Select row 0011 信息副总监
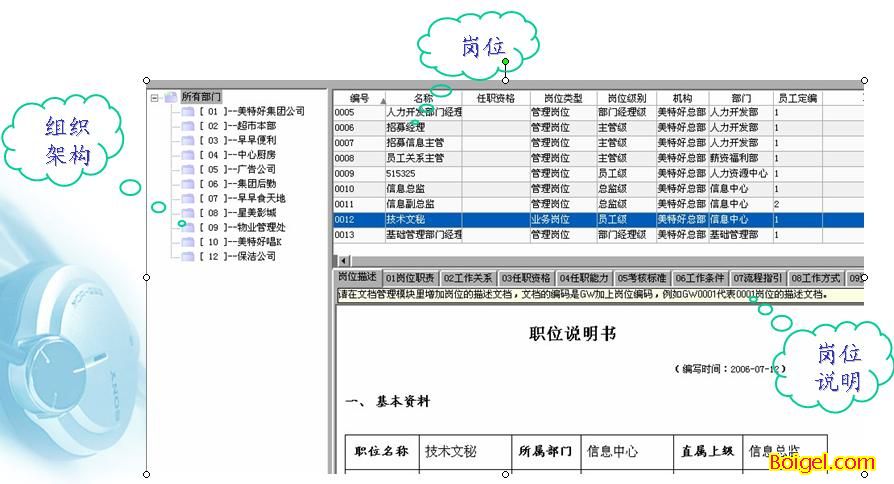The height and width of the screenshot is (484, 894). point(598,204)
